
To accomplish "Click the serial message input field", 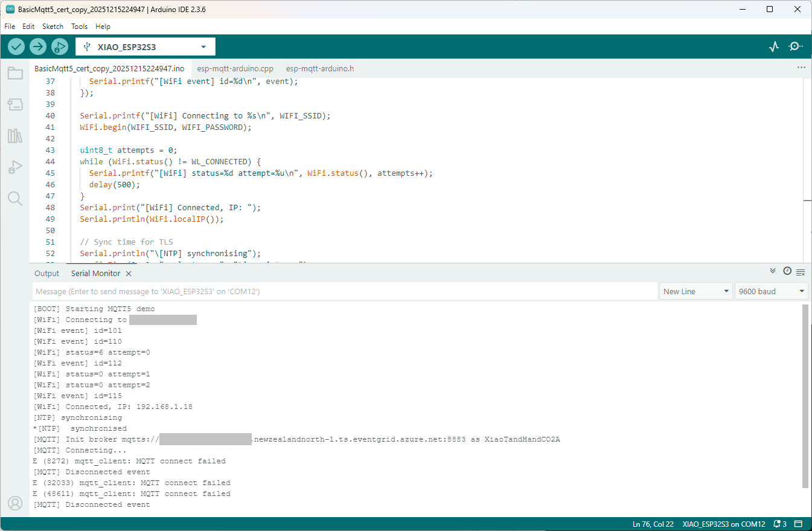I will (x=344, y=291).
